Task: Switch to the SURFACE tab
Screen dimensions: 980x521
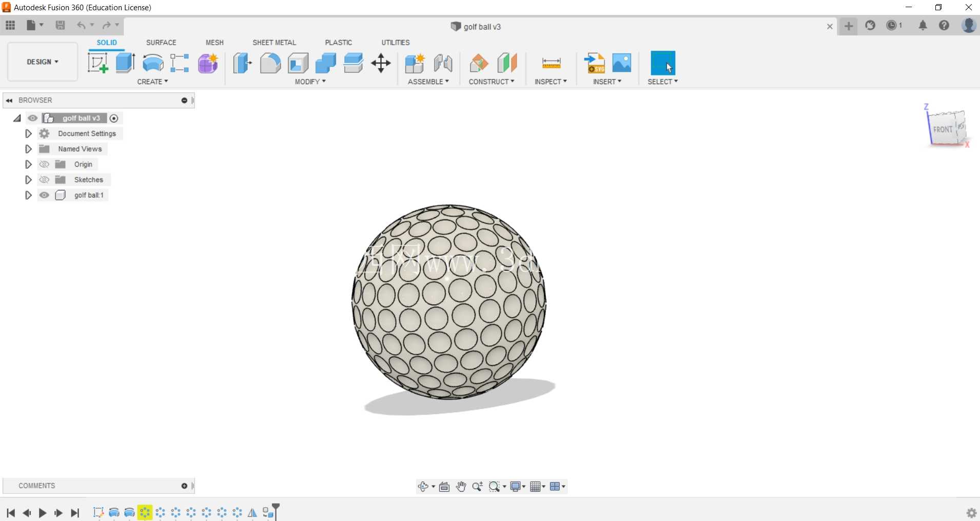Action: click(x=161, y=43)
